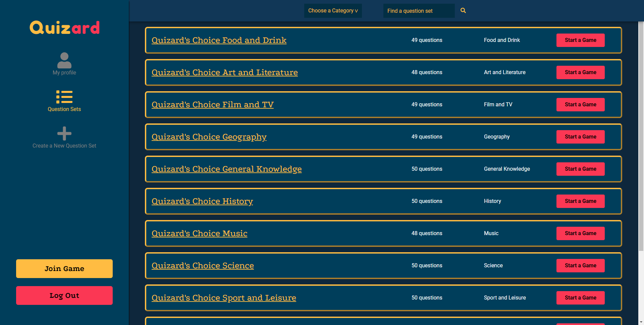This screenshot has height=325, width=644.
Task: Open Quizard's Choice Sport and Leisure
Action: click(224, 298)
